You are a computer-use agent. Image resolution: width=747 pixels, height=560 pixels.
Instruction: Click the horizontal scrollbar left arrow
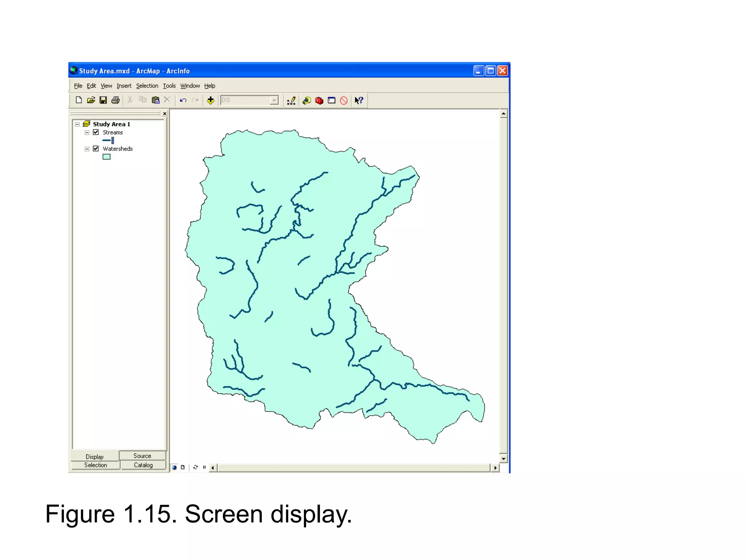(x=213, y=468)
